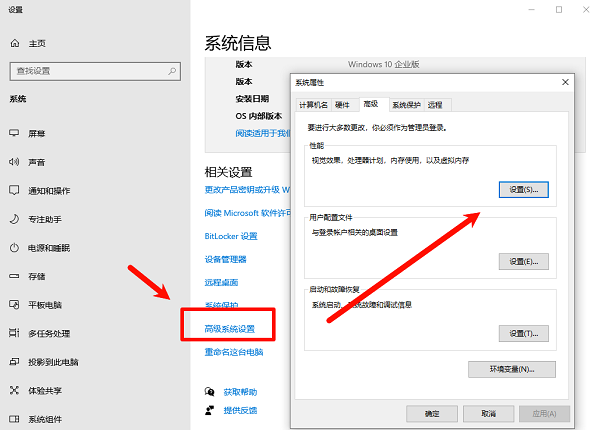Image resolution: width=600 pixels, height=430 pixels.
Task: Select 专注助手 in sidebar
Action: [x=45, y=220]
